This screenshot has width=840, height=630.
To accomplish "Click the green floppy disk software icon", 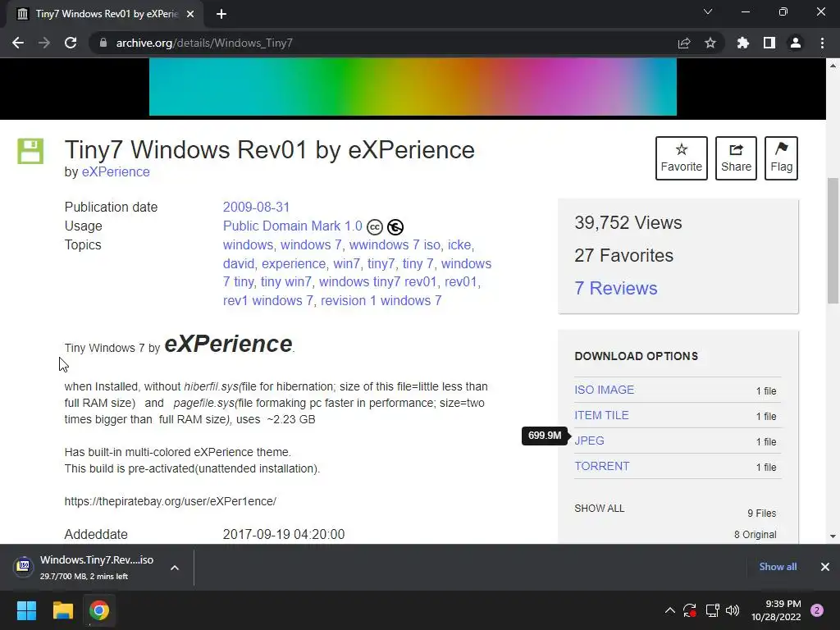I will [x=30, y=151].
